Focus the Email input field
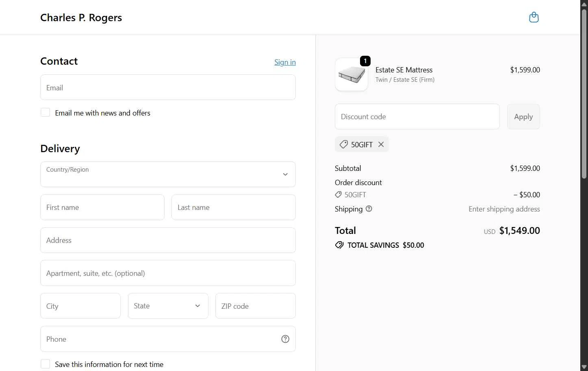Viewport: 588px width, 371px height. (168, 87)
